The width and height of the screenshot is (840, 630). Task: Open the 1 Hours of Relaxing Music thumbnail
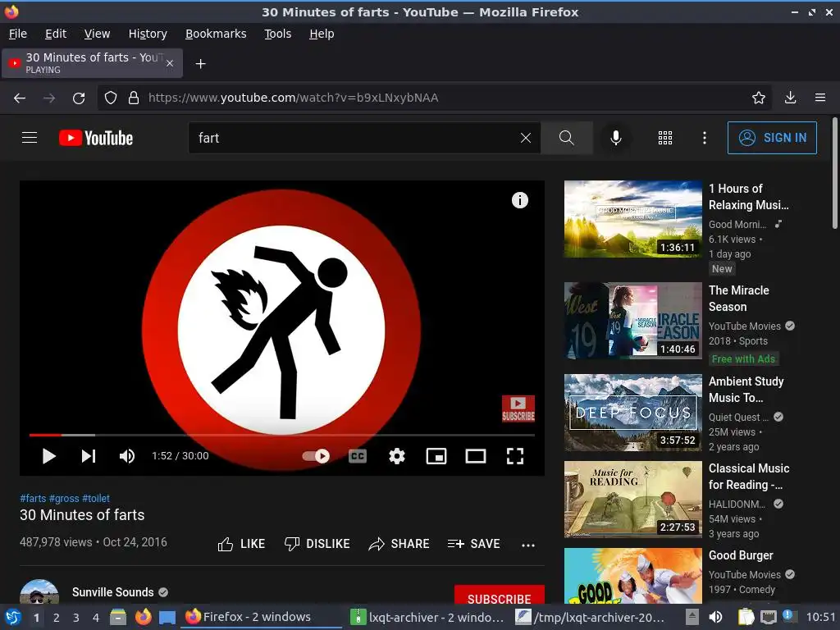(632, 219)
